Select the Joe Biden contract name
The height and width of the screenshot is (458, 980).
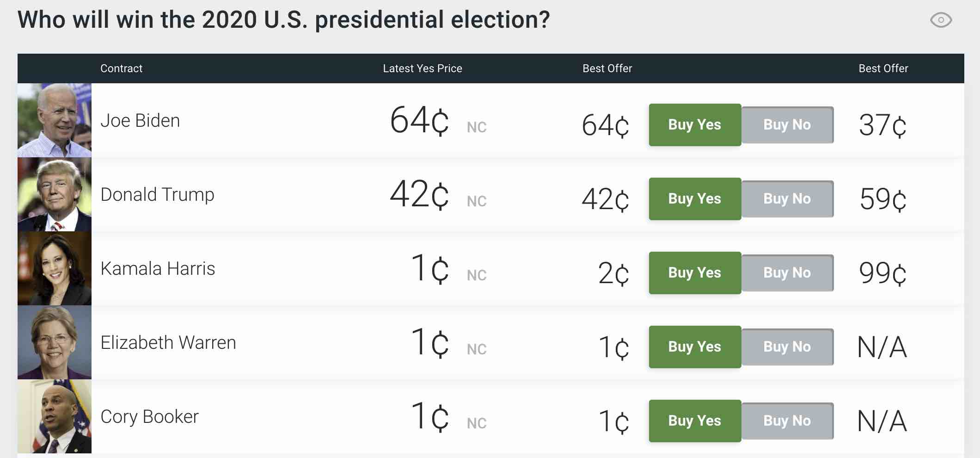[140, 121]
